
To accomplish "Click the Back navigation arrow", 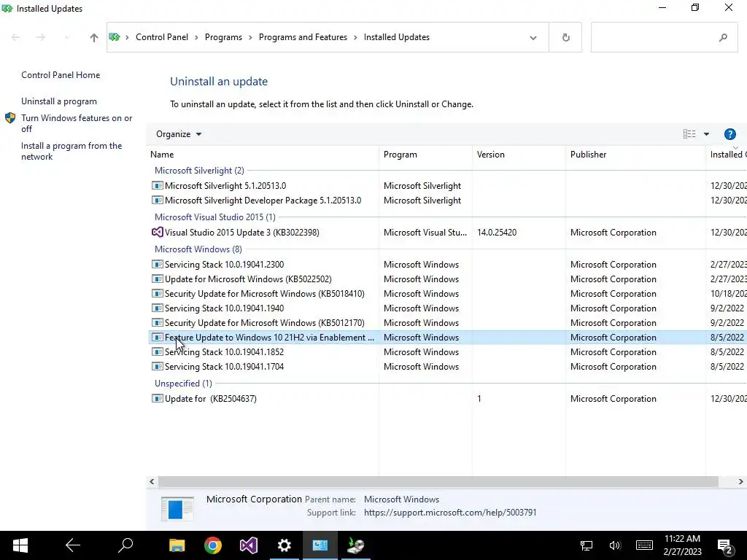I will [x=15, y=37].
